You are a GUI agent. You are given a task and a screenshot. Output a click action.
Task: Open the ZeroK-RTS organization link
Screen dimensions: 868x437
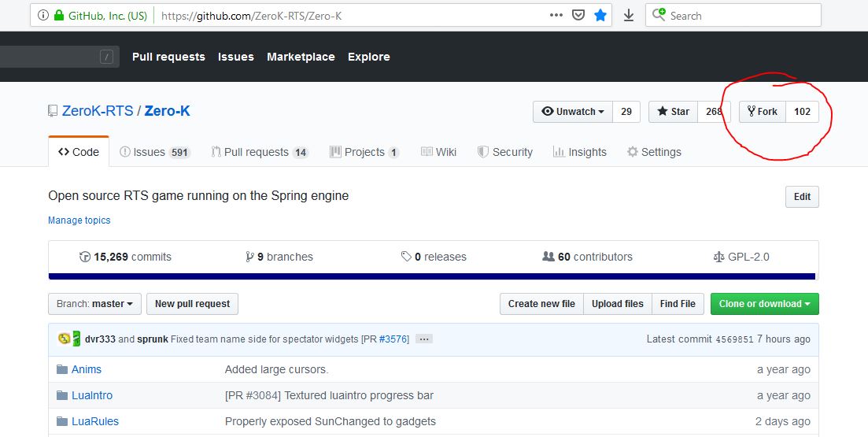coord(98,111)
